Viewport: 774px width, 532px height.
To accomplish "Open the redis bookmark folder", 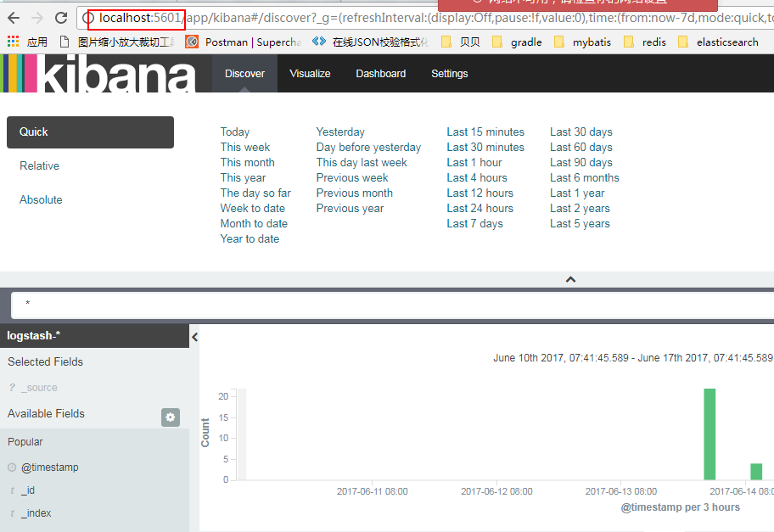I will (645, 42).
